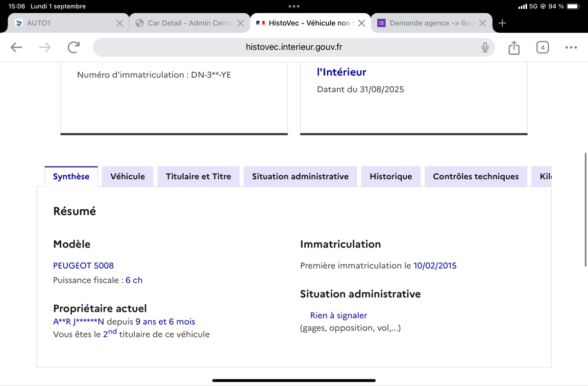This screenshot has width=588, height=386.
Task: Tap the battery indicator in status bar
Action: click(573, 6)
